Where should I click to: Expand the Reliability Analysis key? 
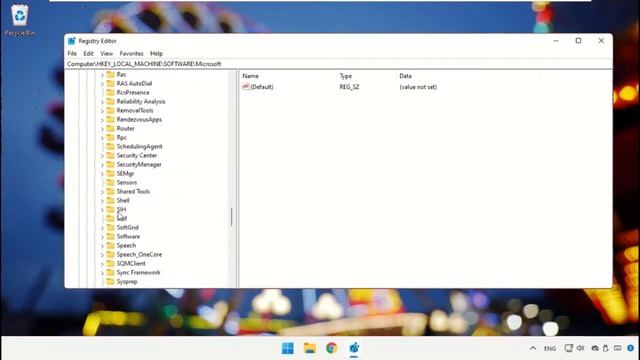[x=102, y=102]
